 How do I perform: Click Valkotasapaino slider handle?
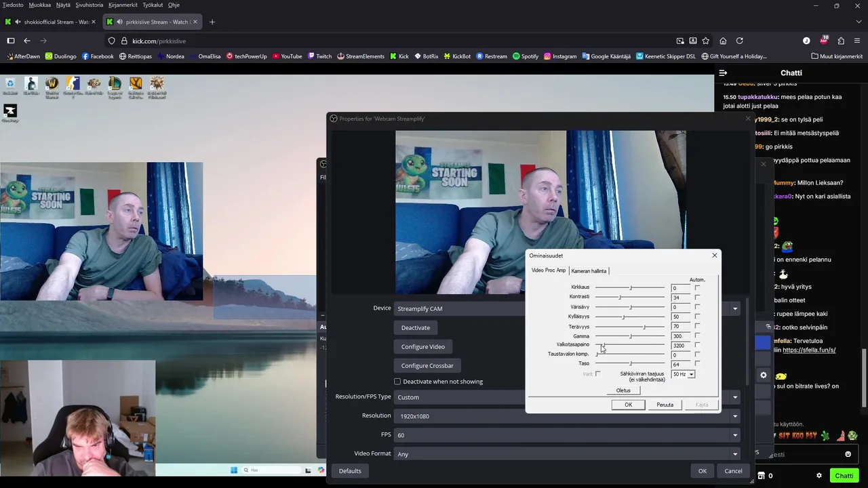(x=603, y=345)
